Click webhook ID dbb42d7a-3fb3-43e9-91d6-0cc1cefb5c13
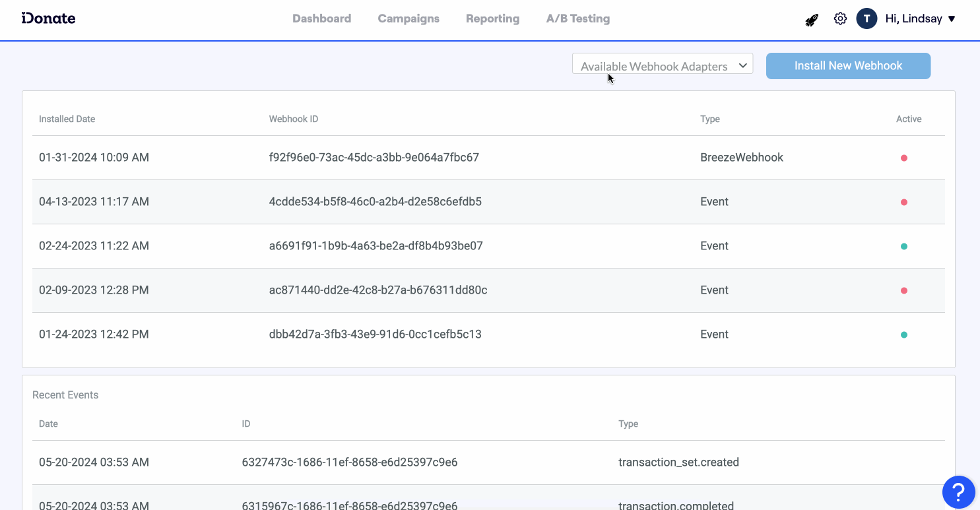The image size is (980, 510). (x=376, y=334)
